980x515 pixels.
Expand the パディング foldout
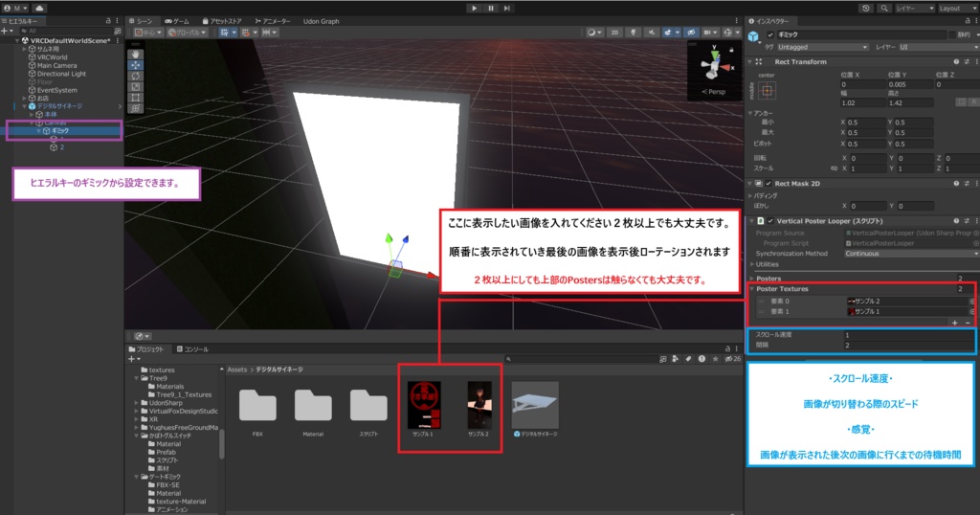750,195
